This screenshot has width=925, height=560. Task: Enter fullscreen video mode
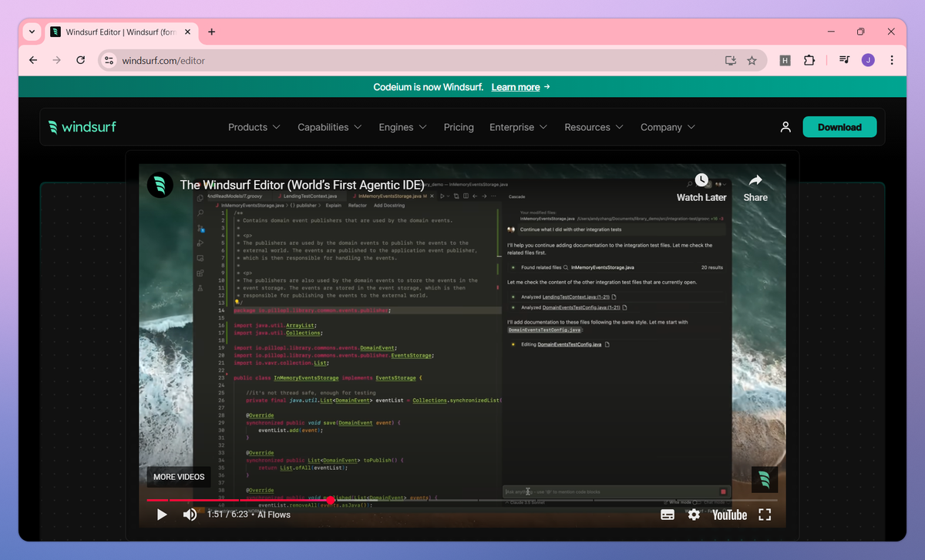point(765,515)
